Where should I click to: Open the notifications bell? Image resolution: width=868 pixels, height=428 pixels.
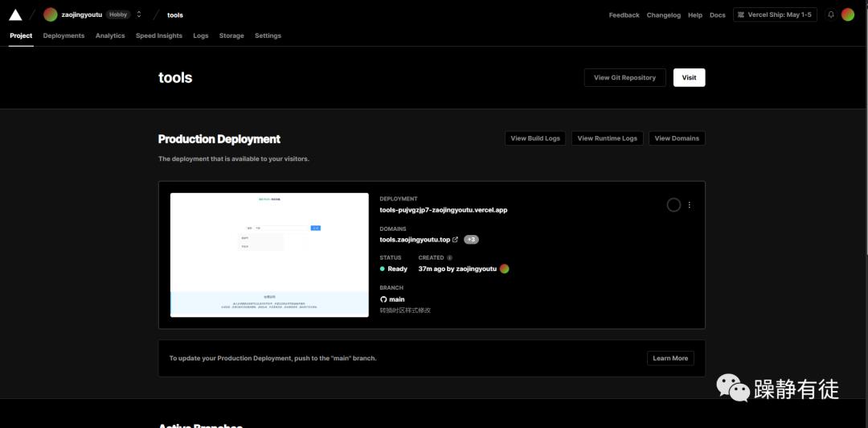coord(831,14)
